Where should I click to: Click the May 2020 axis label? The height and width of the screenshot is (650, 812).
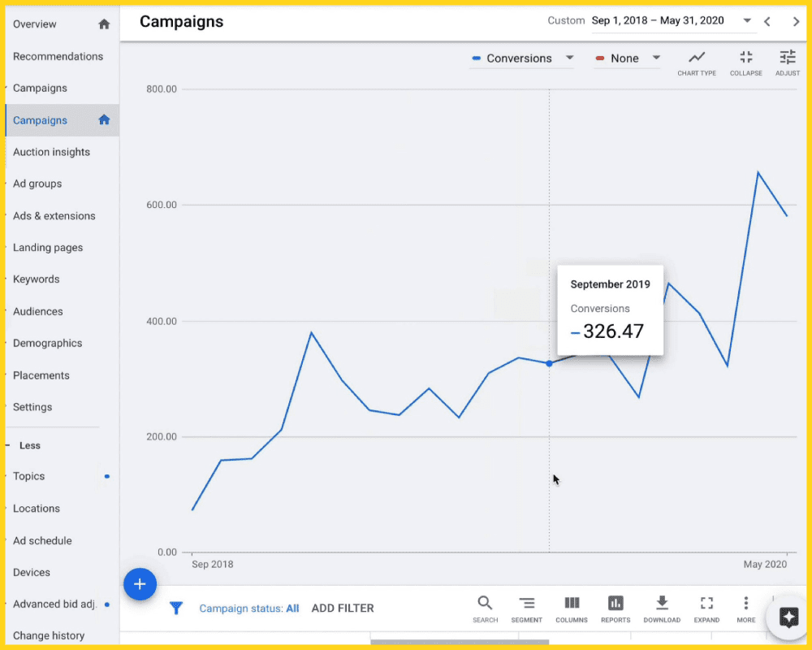pos(765,564)
